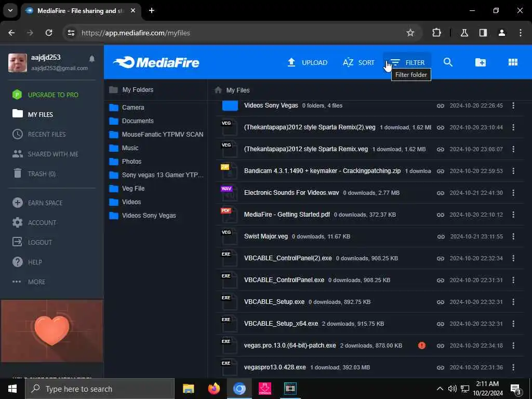Image resolution: width=532 pixels, height=399 pixels.
Task: Open options menu for Bandicam zip file
Action: point(513,171)
